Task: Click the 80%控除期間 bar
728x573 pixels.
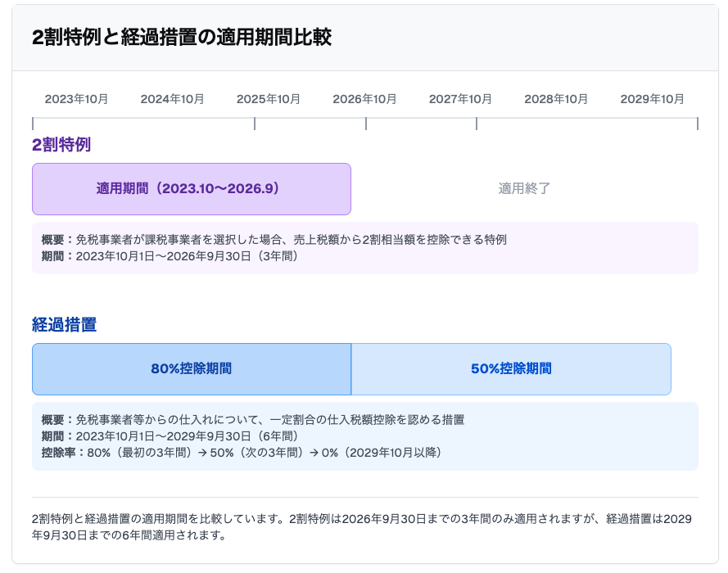Action: [191, 369]
